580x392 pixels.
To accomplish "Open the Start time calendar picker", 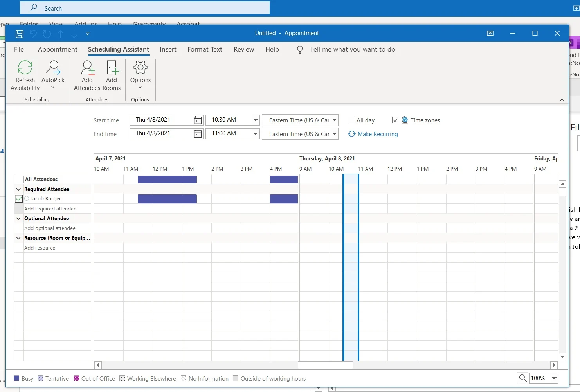I will 198,120.
